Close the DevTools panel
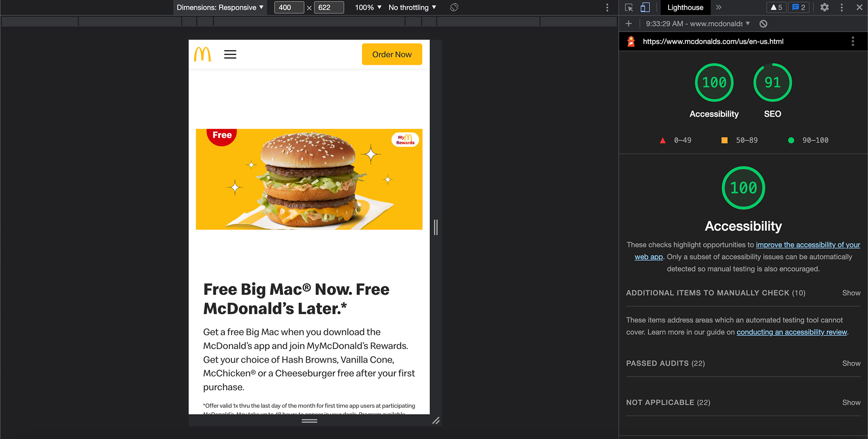The height and width of the screenshot is (439, 868). click(859, 7)
